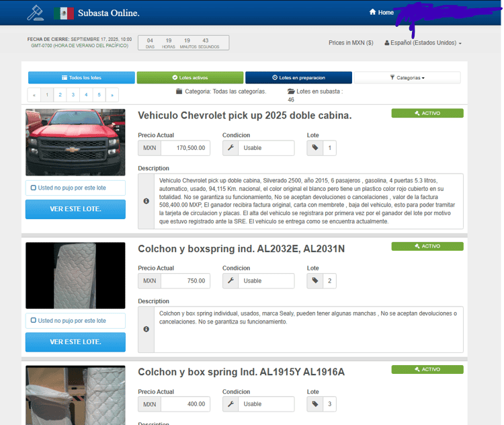Screen dimensions: 504x425
Task: Open the Categorias dropdown
Action: (407, 78)
